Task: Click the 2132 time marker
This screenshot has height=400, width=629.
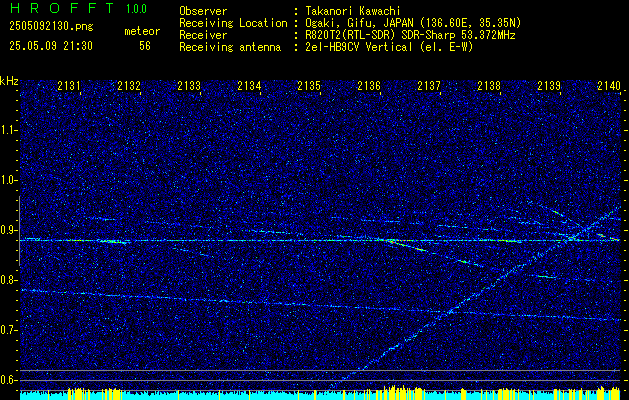Action: tap(129, 85)
